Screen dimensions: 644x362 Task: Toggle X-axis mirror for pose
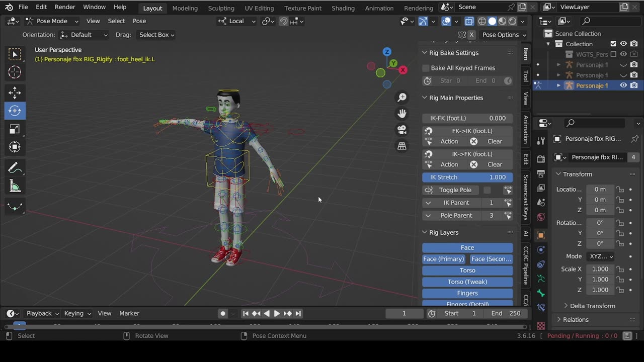click(x=471, y=35)
